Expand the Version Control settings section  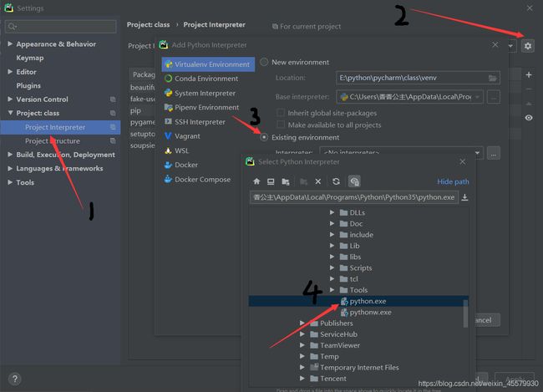pyautogui.click(x=10, y=99)
